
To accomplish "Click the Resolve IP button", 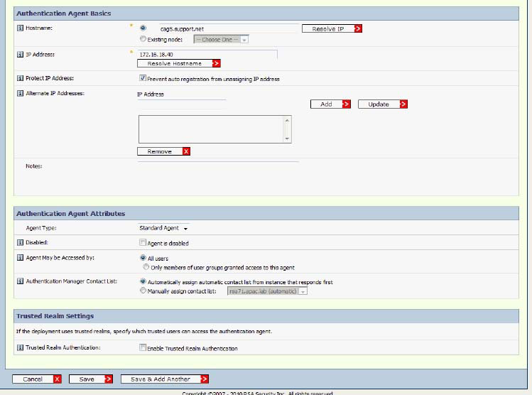I will pos(332,29).
